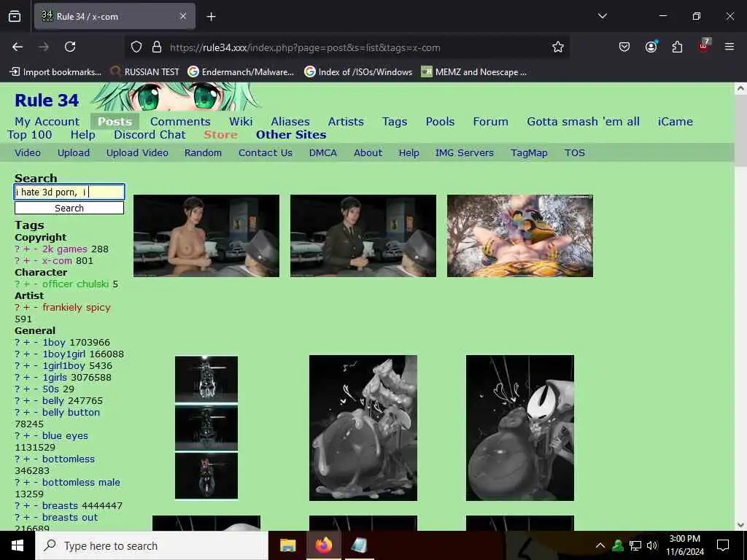The height and width of the screenshot is (560, 747).
Task: Go back one page
Action: pyautogui.click(x=18, y=47)
